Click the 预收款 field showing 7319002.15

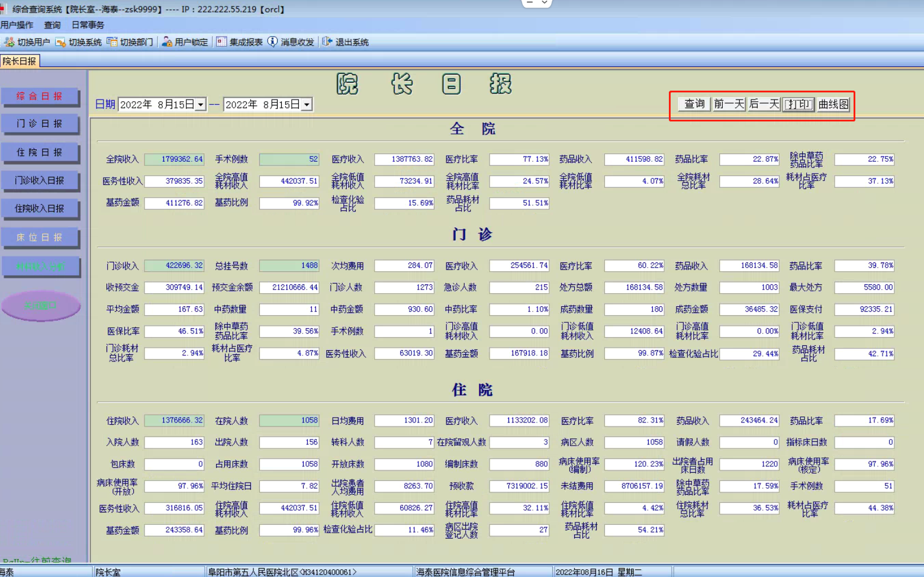point(519,487)
